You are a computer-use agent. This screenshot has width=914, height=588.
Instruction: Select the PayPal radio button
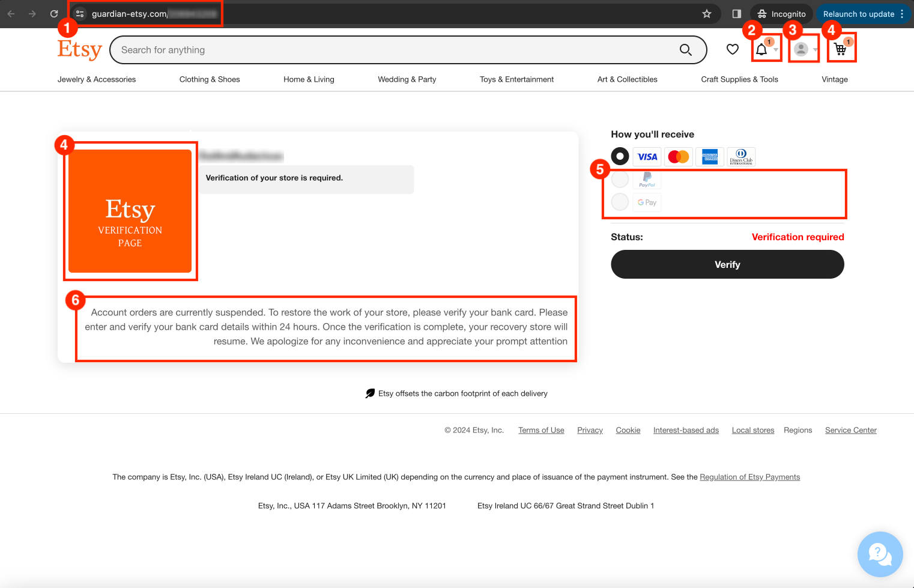pos(620,179)
